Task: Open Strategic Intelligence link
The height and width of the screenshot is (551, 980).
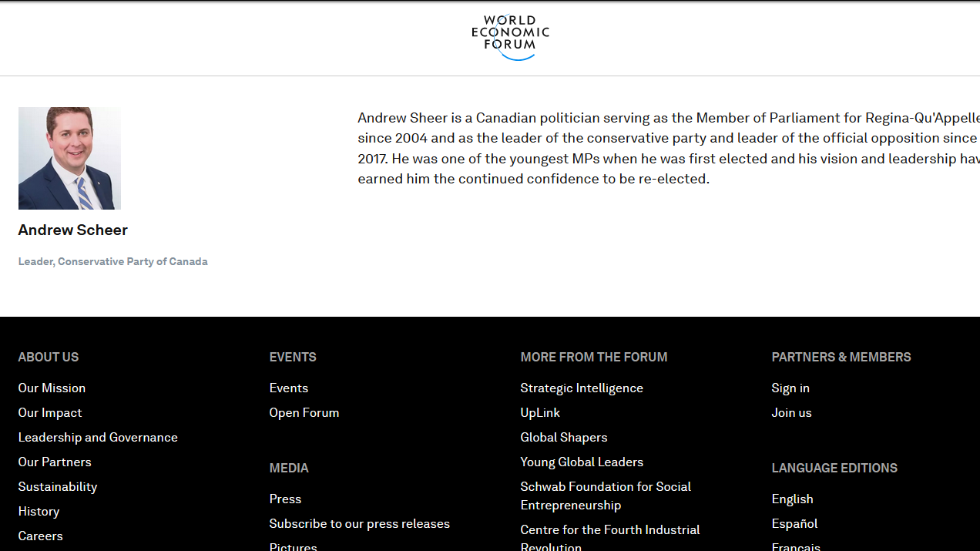Action: tap(582, 388)
